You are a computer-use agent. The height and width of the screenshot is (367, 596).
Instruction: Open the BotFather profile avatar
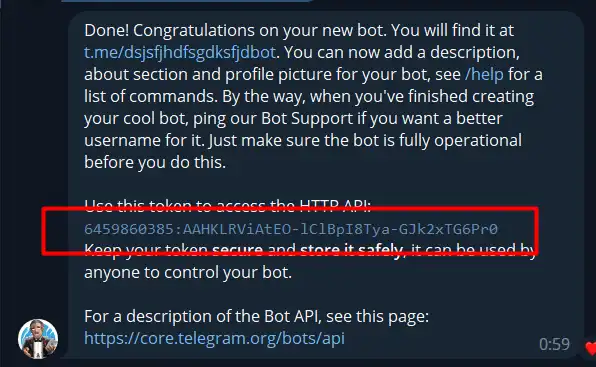(38, 339)
